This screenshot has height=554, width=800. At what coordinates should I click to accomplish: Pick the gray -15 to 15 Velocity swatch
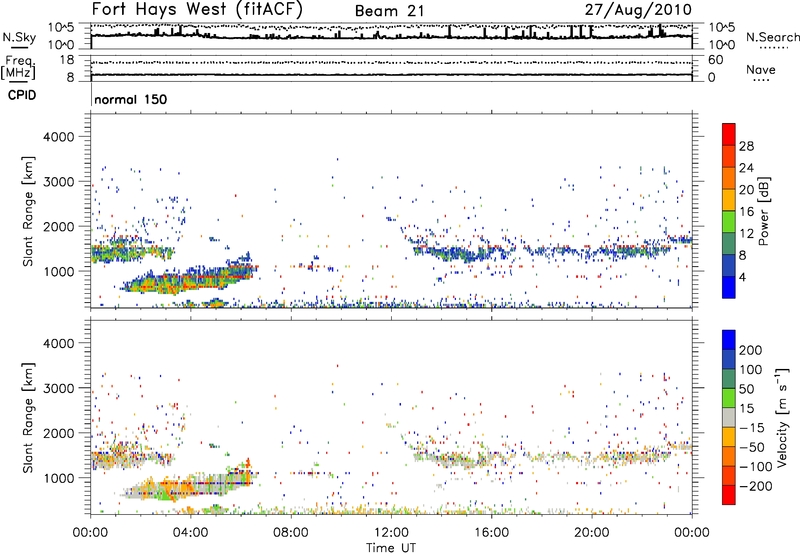729,417
